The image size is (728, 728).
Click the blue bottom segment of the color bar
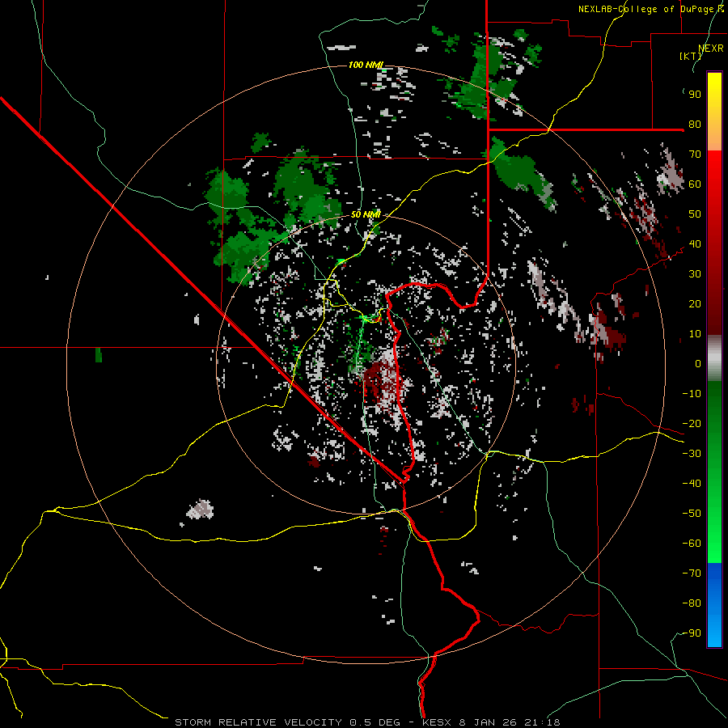click(x=714, y=605)
